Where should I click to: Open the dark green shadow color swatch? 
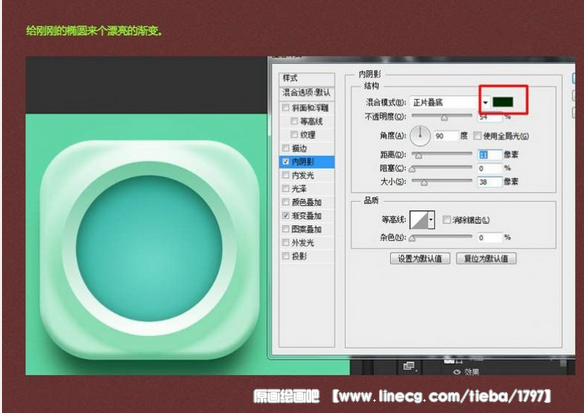pos(503,102)
